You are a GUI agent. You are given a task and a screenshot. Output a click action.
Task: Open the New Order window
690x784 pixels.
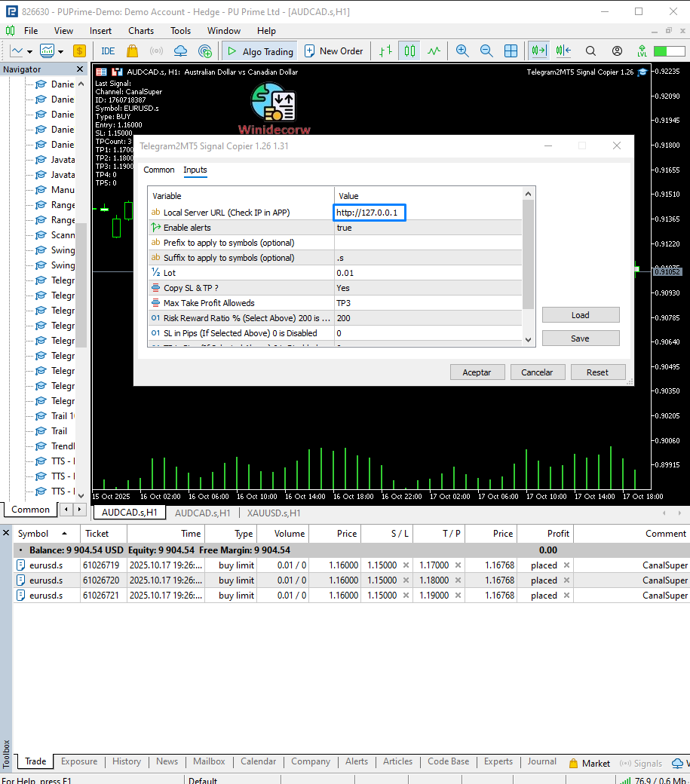(333, 51)
